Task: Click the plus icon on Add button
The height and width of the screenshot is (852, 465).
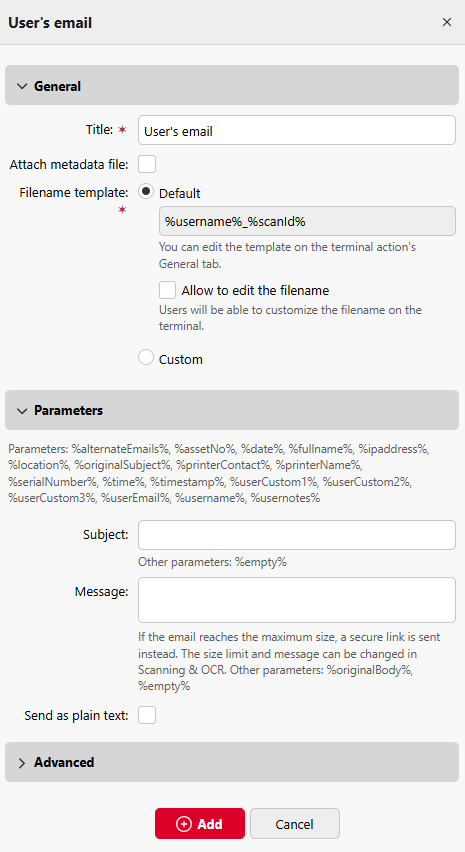Action: click(x=184, y=824)
